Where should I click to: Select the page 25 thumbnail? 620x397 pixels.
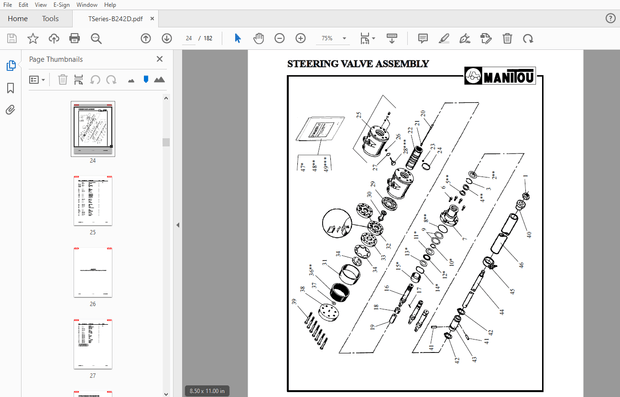(93, 201)
